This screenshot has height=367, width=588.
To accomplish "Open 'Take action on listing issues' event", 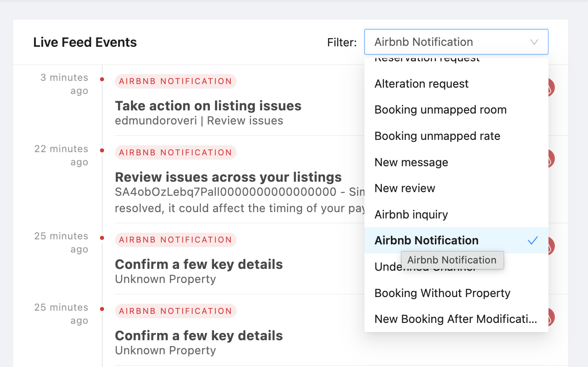I will (208, 106).
